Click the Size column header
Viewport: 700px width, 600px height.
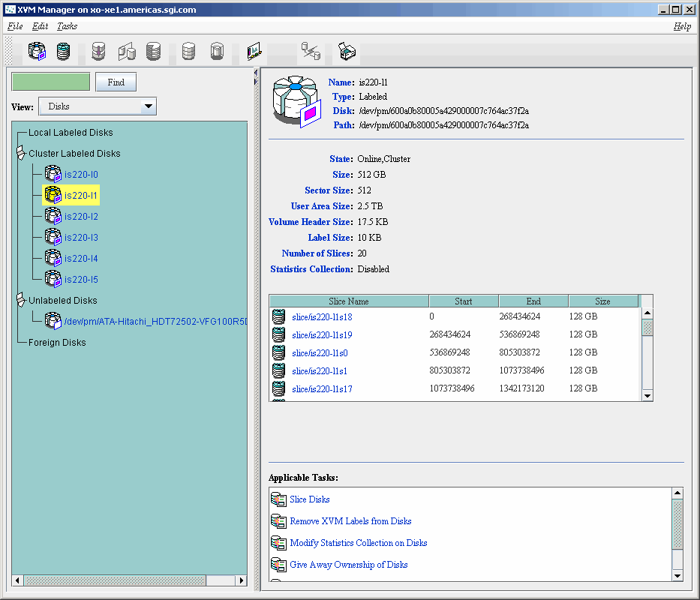[x=602, y=301]
